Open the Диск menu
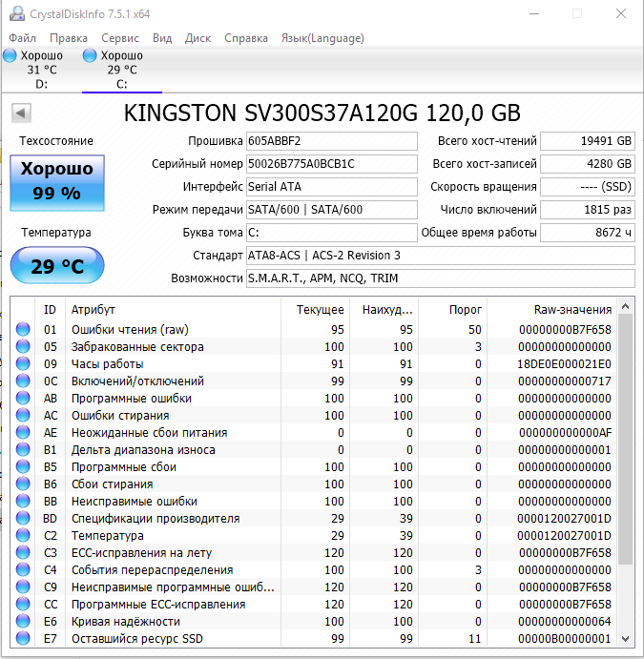Image resolution: width=644 pixels, height=659 pixels. (x=198, y=38)
